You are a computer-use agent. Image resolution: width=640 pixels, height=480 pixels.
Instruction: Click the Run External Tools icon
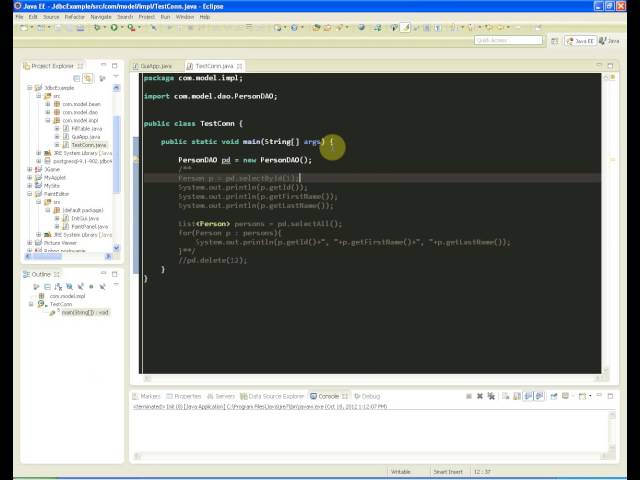(131, 27)
